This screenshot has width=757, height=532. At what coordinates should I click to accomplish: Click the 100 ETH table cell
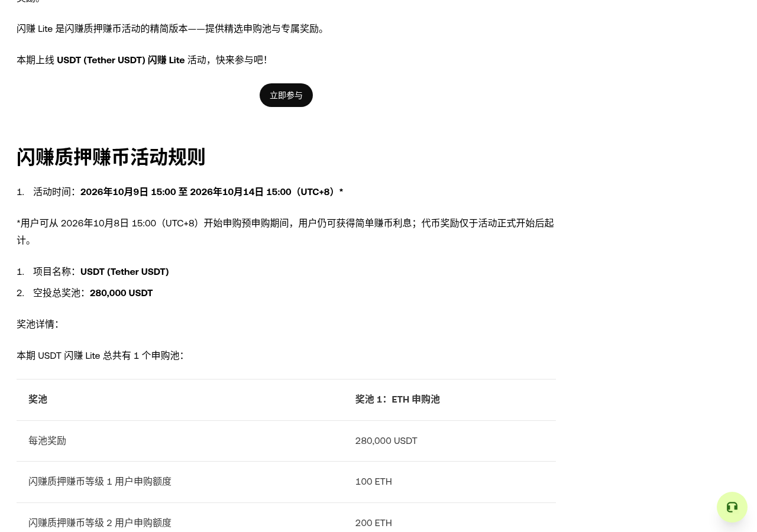pyautogui.click(x=373, y=481)
